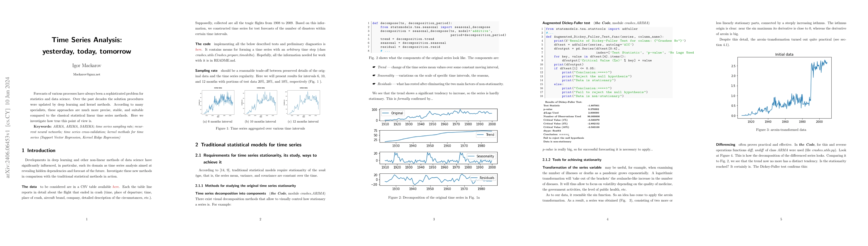Click the 'Trend' legend in the second subplot
Image resolution: width=868 pixels, height=246 pixels.
tap(486, 135)
